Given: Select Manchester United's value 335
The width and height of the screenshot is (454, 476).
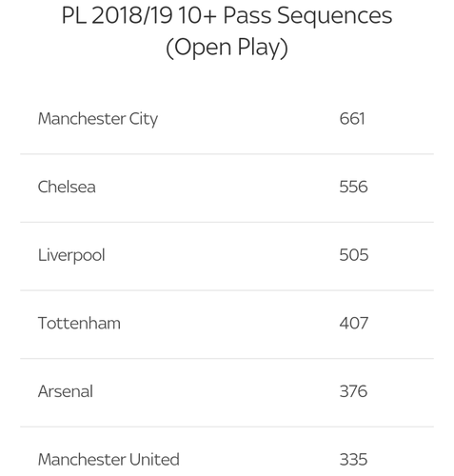Looking at the screenshot, I should click(353, 460).
